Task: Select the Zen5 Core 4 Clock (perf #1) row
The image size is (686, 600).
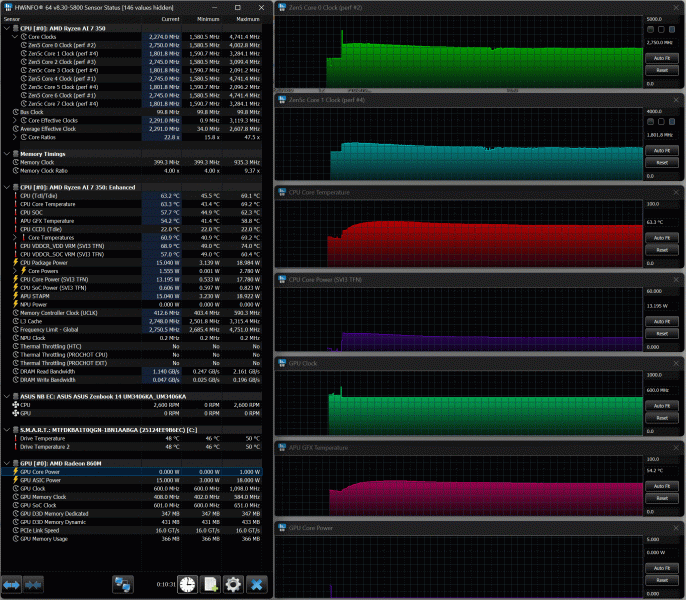Action: pyautogui.click(x=131, y=79)
